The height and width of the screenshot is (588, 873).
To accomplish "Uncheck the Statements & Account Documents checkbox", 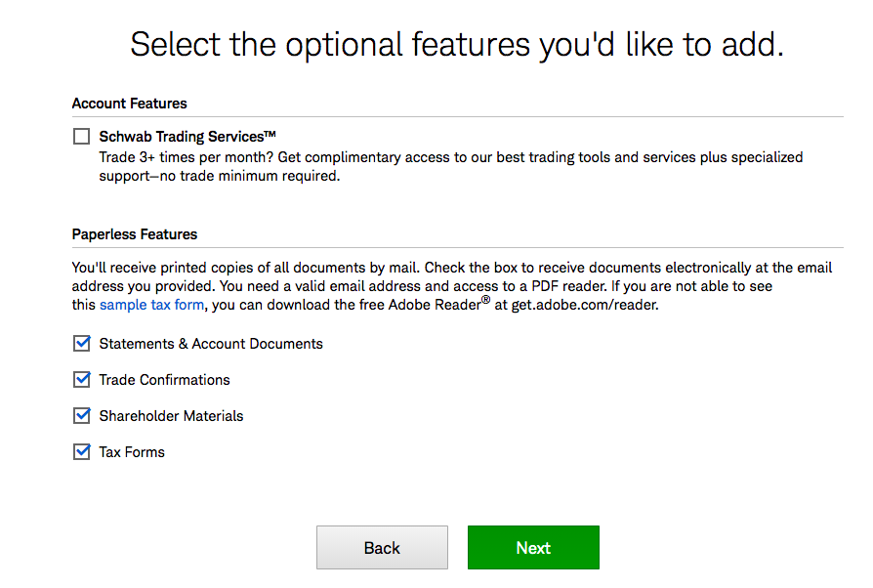I will coord(81,344).
